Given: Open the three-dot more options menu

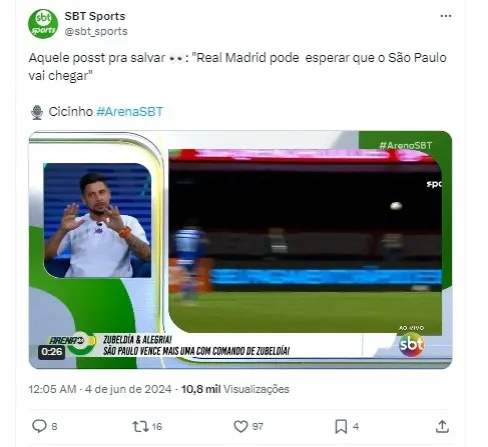Looking at the screenshot, I should click(445, 16).
